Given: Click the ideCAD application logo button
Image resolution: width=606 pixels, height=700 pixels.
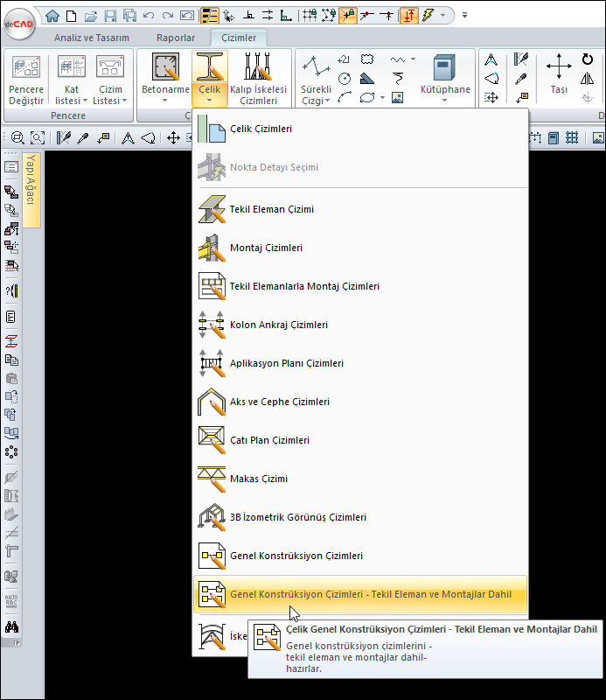Looking at the screenshot, I should coord(18,24).
